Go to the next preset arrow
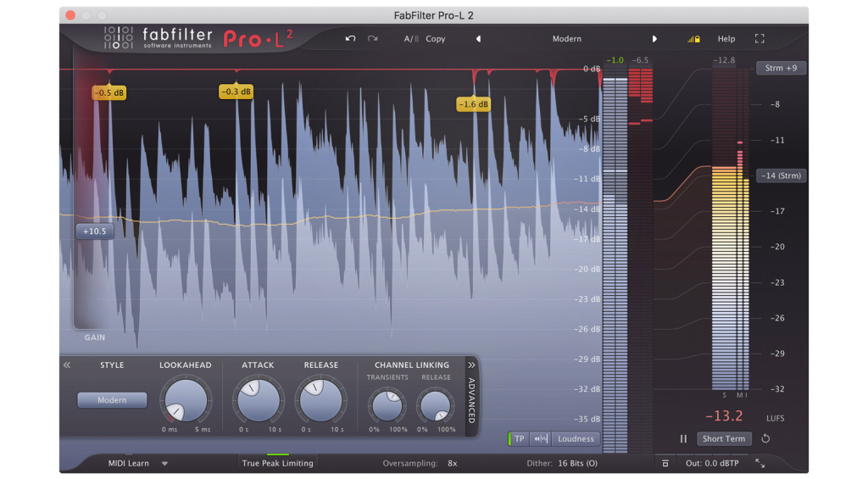The height and width of the screenshot is (479, 868). point(654,39)
